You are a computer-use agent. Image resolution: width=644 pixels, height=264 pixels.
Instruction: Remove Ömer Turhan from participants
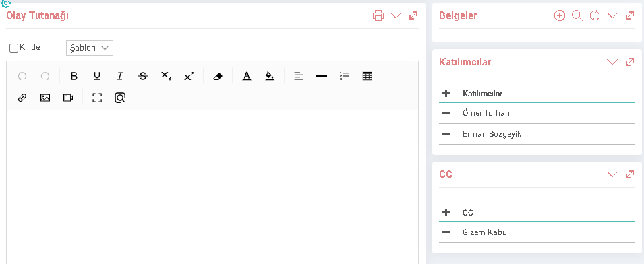[446, 112]
